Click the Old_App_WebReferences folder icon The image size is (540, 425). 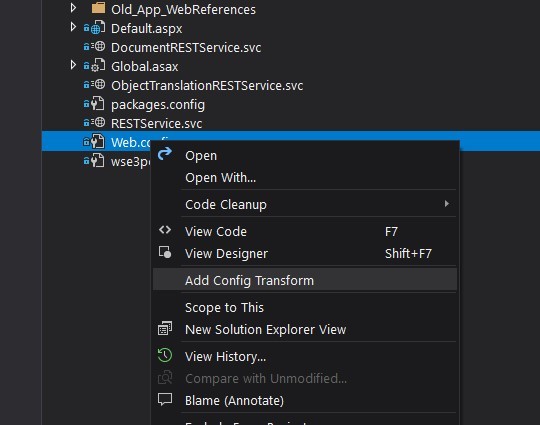[x=98, y=8]
